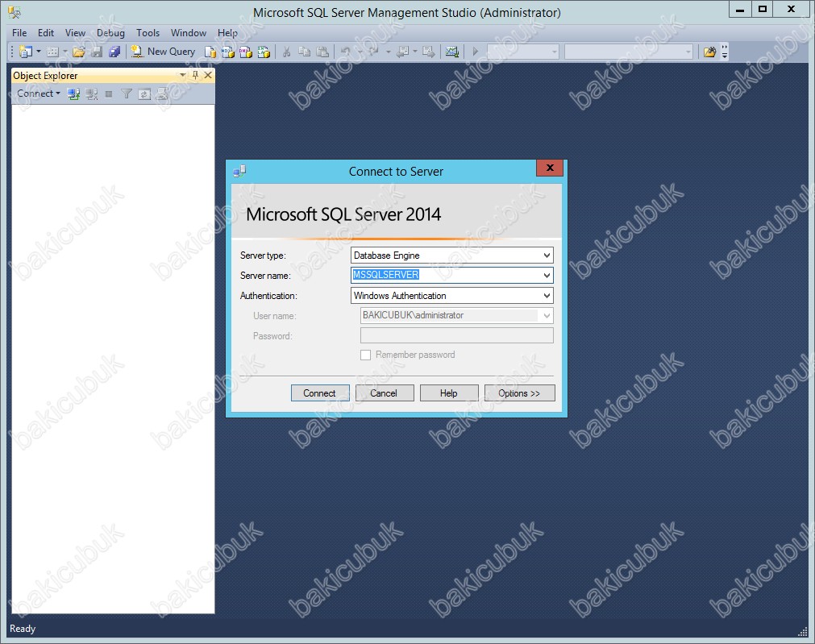This screenshot has height=644, width=815.
Task: Open the Tools menu
Action: click(148, 33)
